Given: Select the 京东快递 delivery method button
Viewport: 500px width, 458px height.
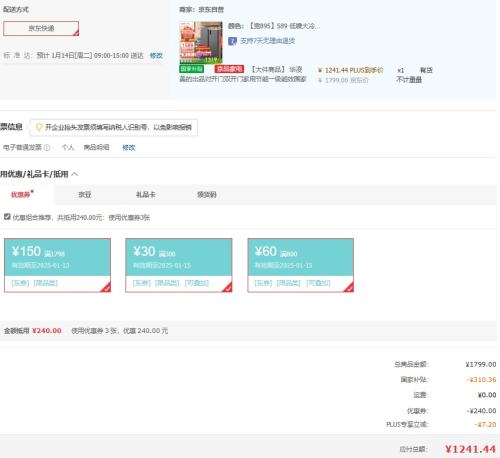Looking at the screenshot, I should [x=41, y=28].
